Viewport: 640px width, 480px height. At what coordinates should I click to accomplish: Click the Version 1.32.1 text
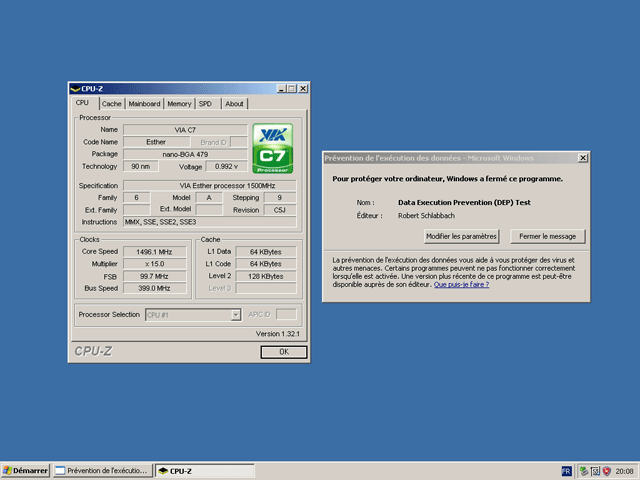tap(278, 334)
